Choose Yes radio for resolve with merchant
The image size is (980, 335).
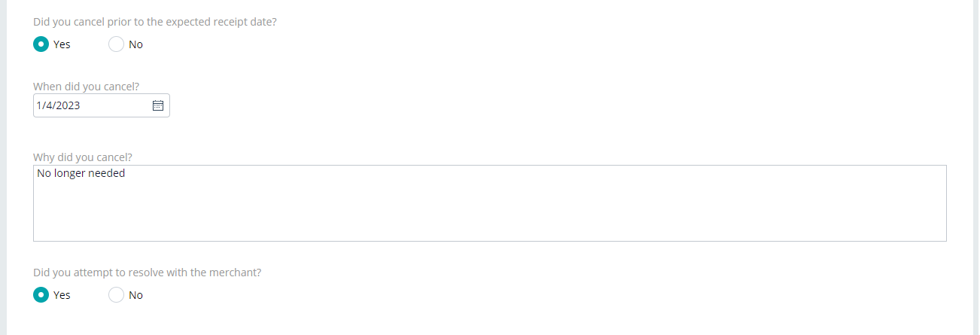pyautogui.click(x=41, y=295)
